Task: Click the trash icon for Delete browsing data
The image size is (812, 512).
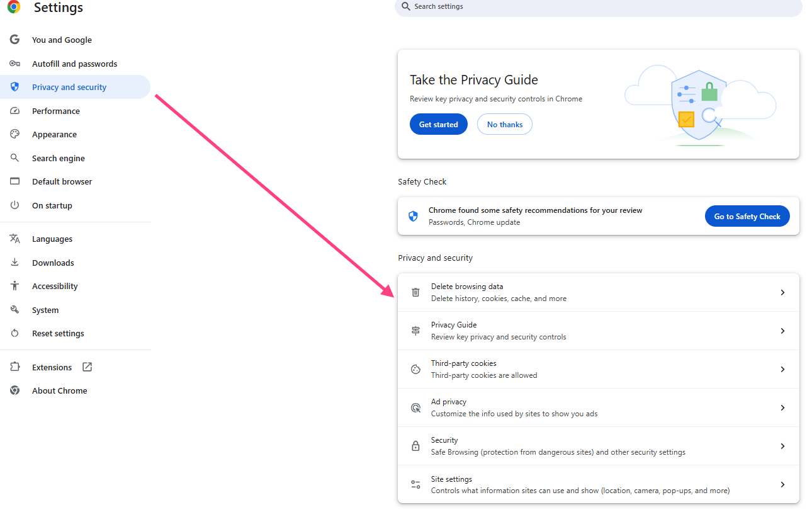Action: pos(415,292)
